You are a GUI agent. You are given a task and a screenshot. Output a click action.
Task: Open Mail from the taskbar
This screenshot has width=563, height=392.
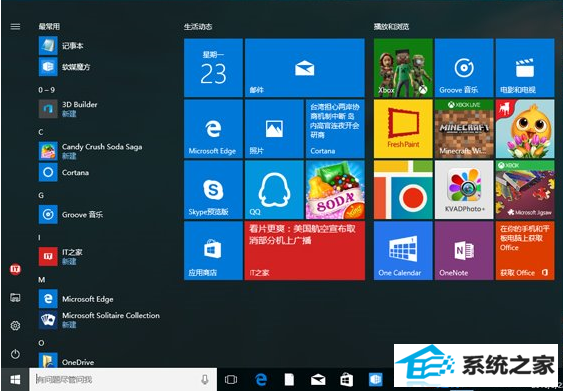pos(318,379)
